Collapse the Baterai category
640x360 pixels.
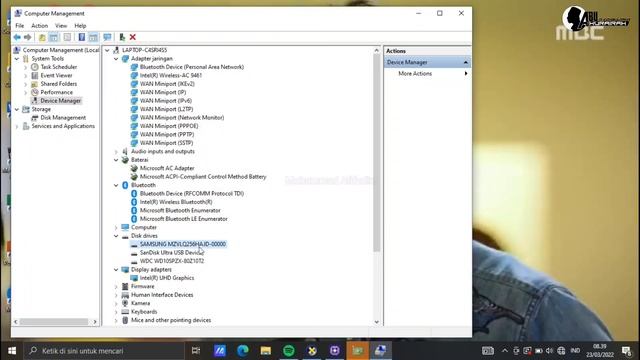point(116,160)
